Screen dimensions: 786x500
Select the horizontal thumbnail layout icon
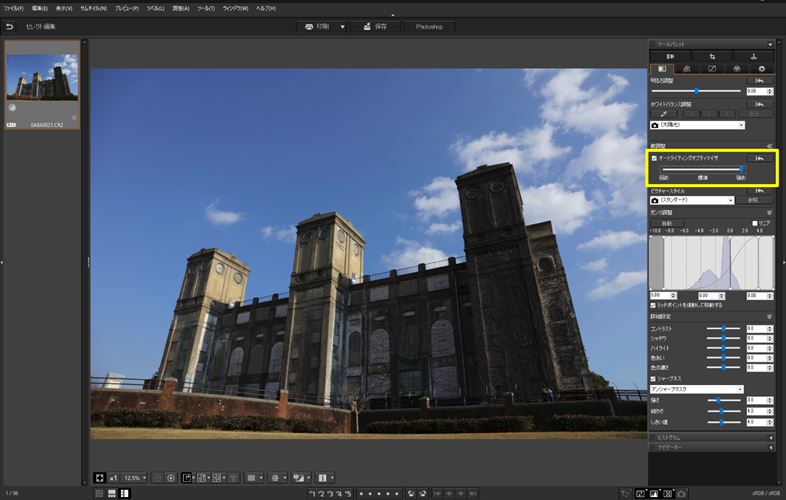[112, 493]
